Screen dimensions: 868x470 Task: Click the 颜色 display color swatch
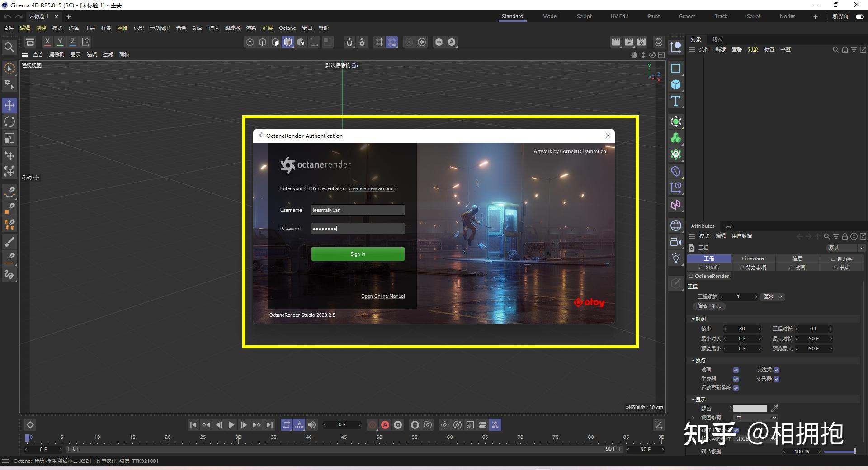(x=750, y=408)
